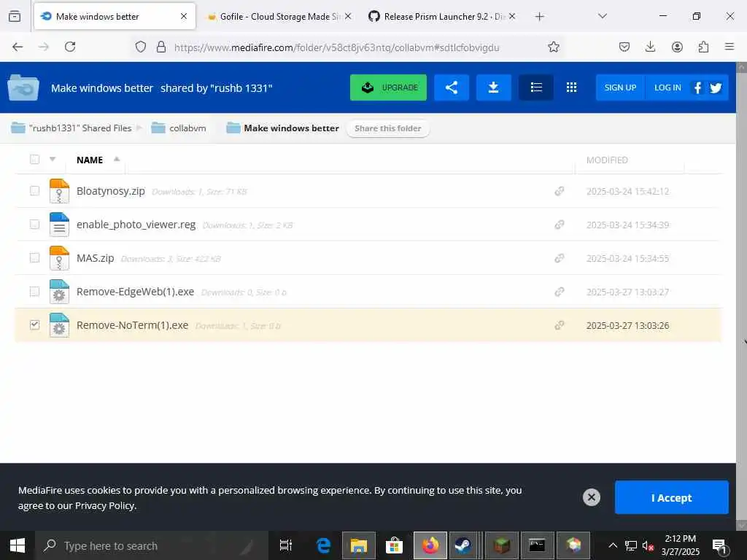
Task: Switch to Make windows better tab
Action: coord(115,16)
